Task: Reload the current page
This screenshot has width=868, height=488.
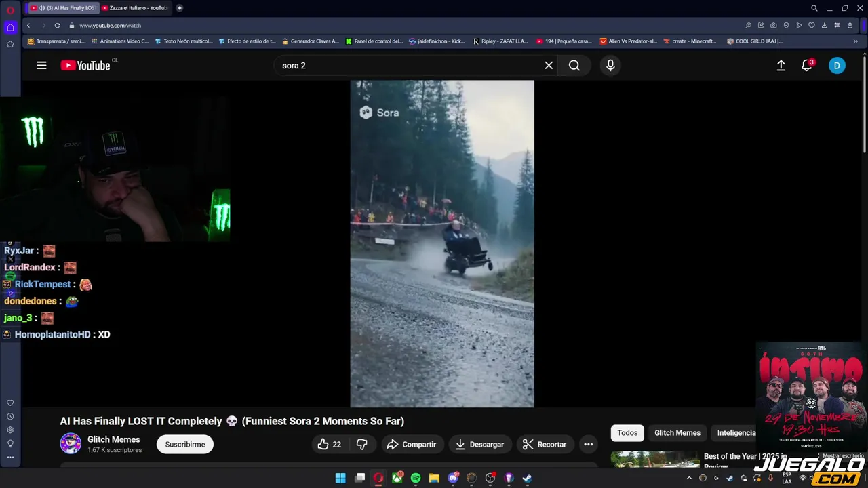Action: pyautogui.click(x=58, y=25)
